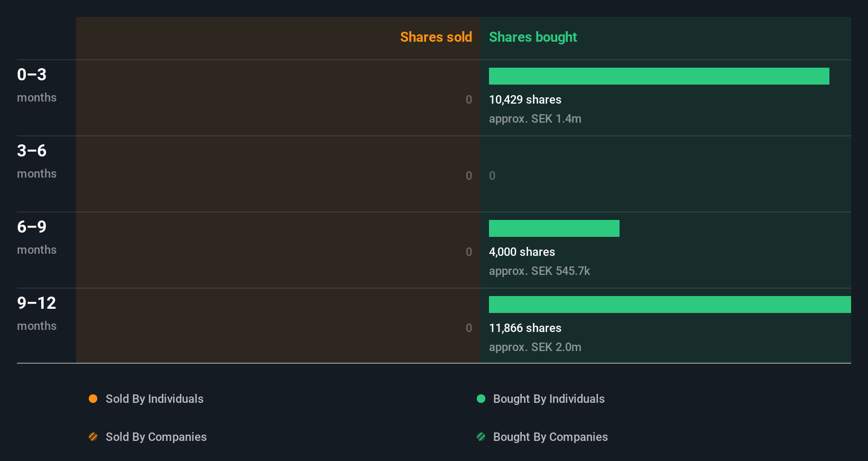The width and height of the screenshot is (868, 461).
Task: Click the sold zero in 0–3 months row
Action: [469, 99]
